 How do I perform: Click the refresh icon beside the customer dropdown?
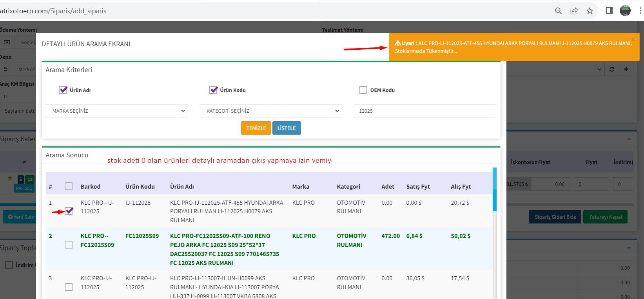pos(611,69)
